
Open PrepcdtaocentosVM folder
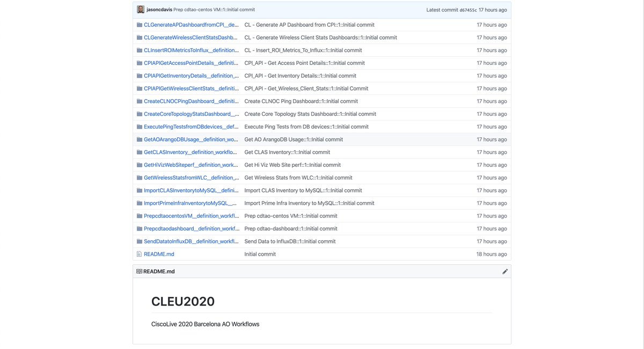click(191, 216)
